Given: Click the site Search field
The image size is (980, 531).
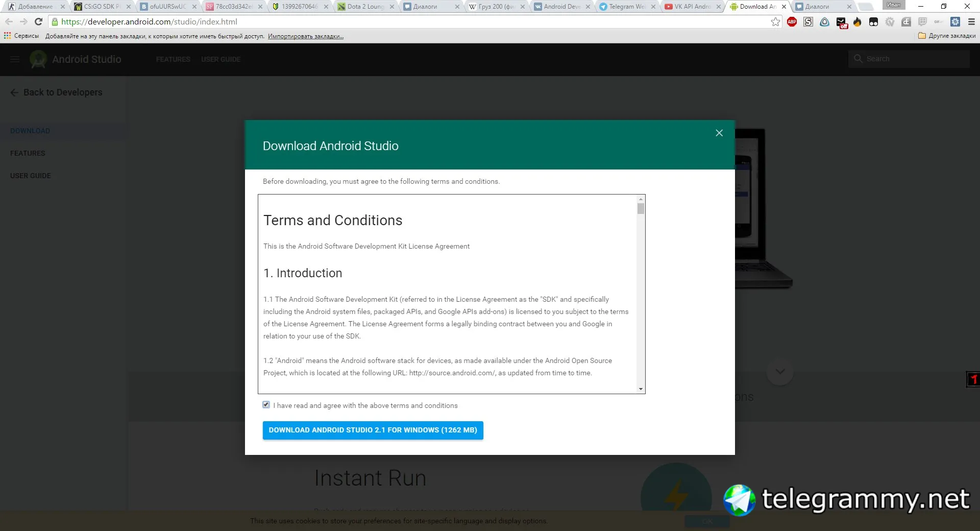Looking at the screenshot, I should pyautogui.click(x=909, y=59).
